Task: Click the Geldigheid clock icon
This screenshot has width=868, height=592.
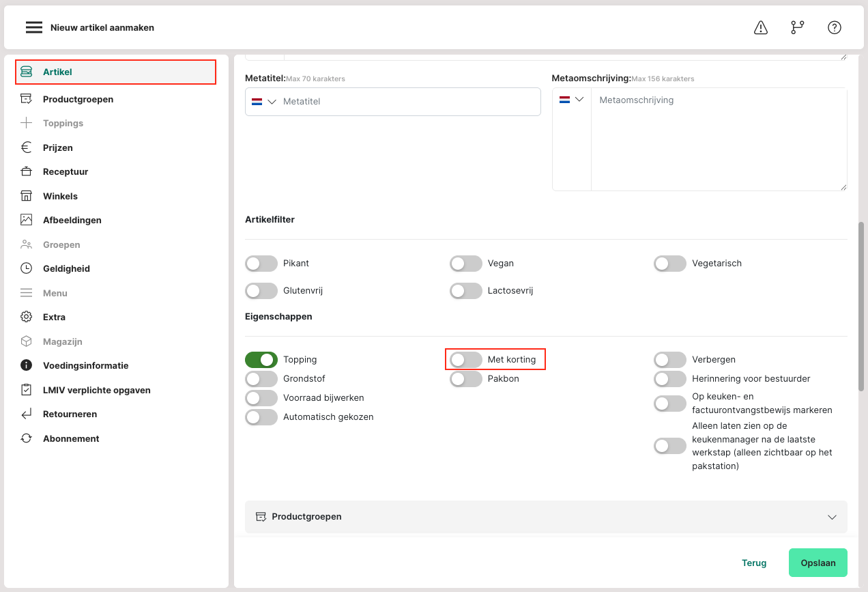Action: coord(27,268)
